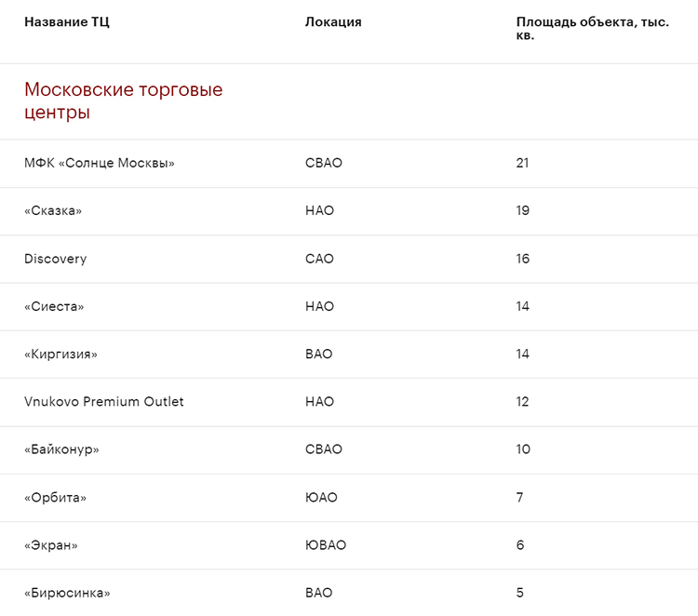The width and height of the screenshot is (698, 616).
Task: Click the САО location for Discovery
Action: (320, 259)
